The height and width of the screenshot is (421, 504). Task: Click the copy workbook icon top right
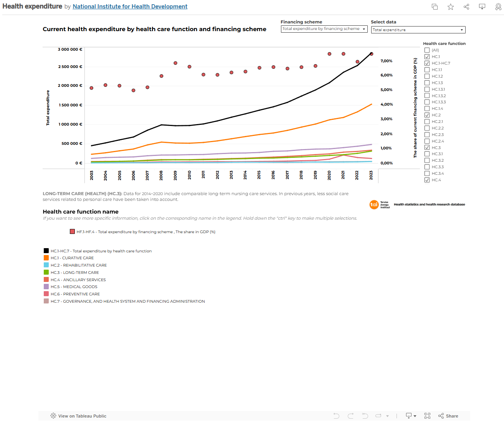435,7
